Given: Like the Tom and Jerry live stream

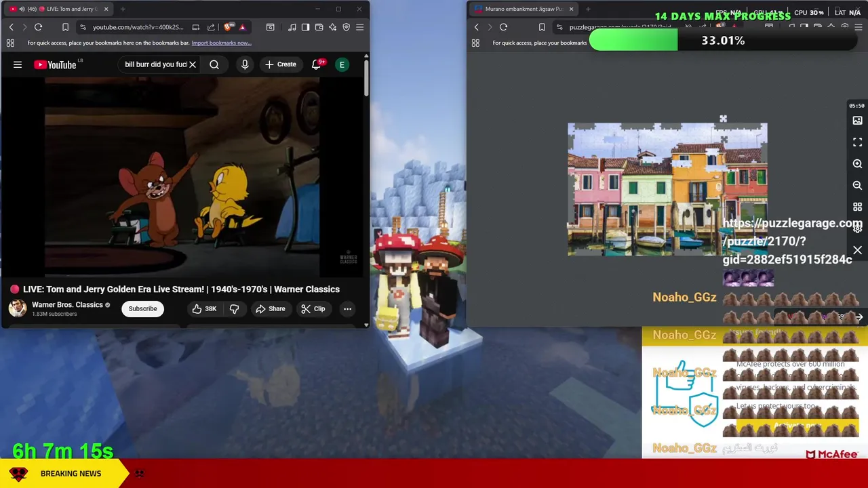Looking at the screenshot, I should click(x=203, y=308).
